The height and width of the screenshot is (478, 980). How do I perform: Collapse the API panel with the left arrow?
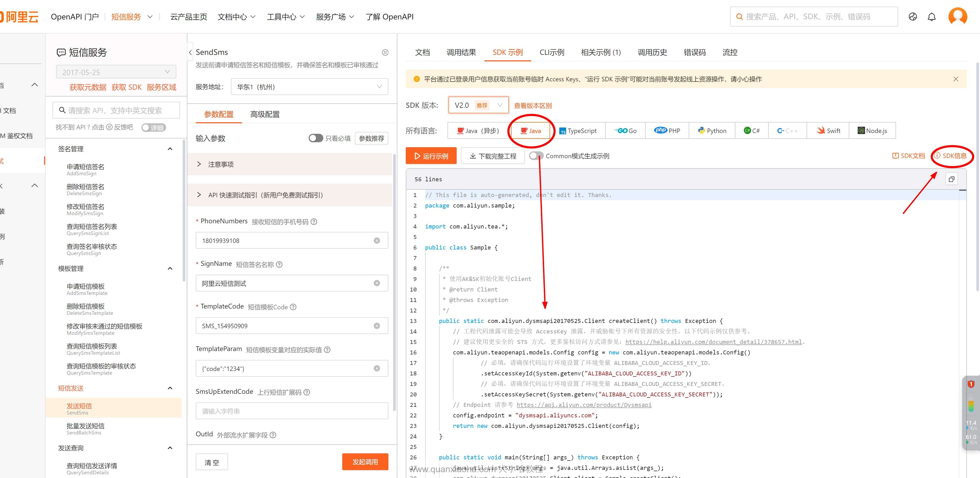tap(190, 52)
